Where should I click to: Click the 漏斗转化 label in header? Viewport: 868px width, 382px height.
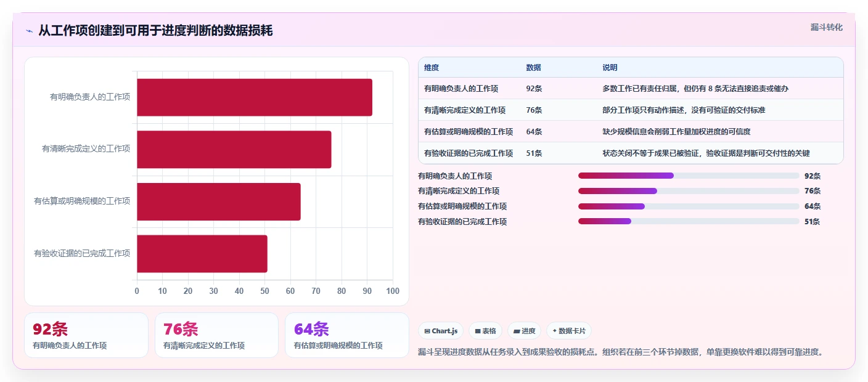coord(826,27)
